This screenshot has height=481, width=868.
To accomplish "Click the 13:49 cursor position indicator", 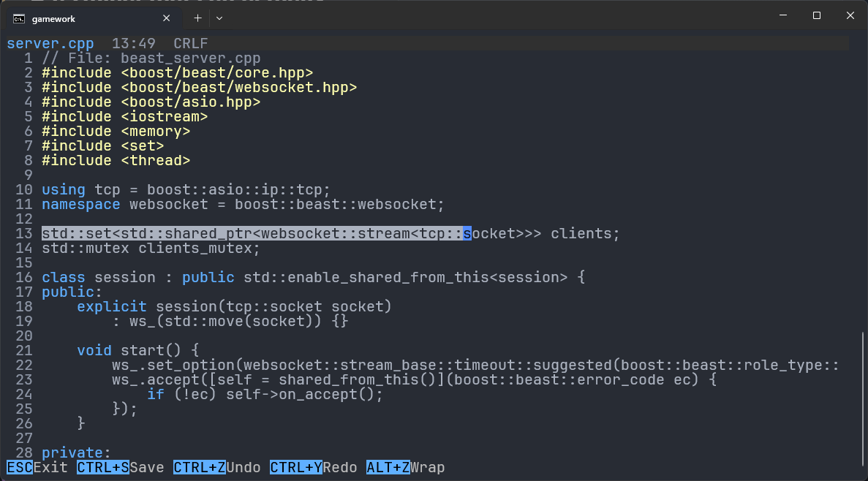I will tap(133, 43).
